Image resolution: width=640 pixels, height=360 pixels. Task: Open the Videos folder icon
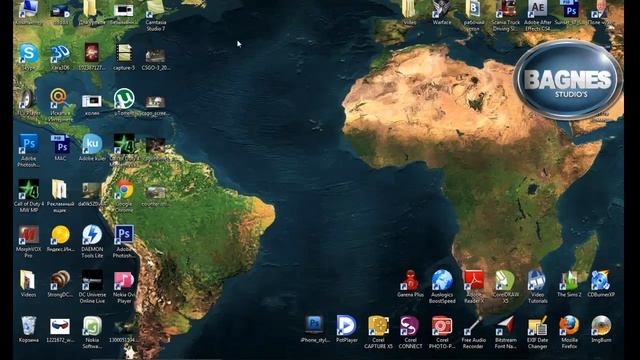pyautogui.click(x=29, y=280)
